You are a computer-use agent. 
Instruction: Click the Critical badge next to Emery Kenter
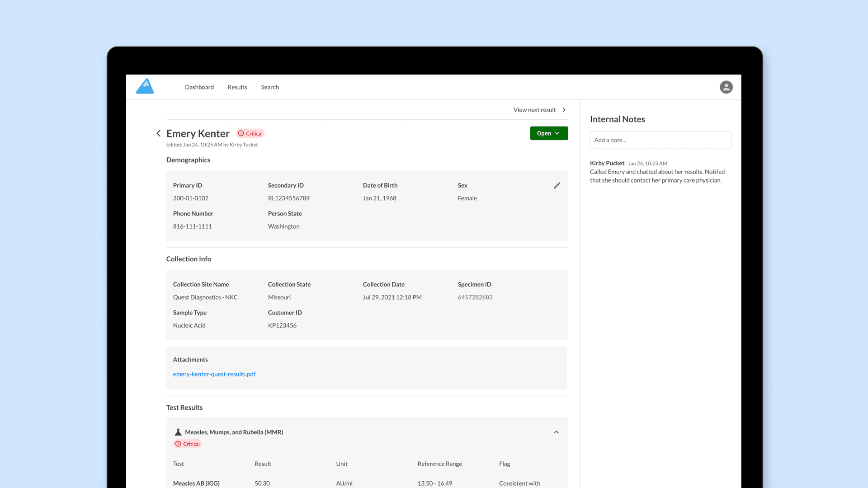[250, 133]
